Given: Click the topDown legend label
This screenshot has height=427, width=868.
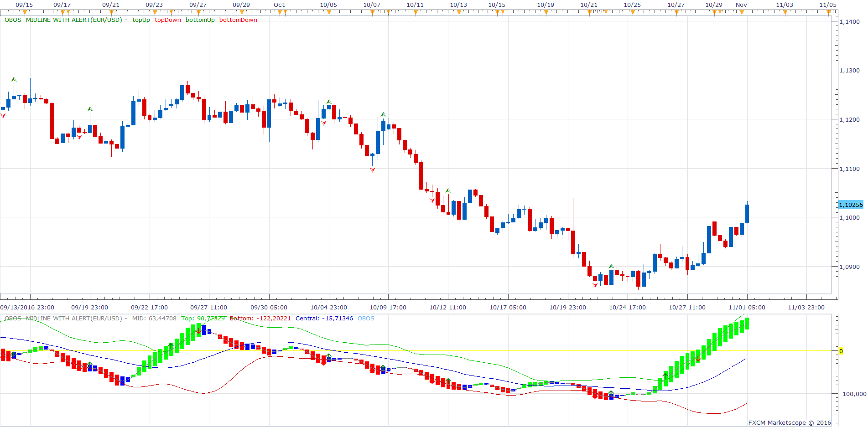Looking at the screenshot, I should [x=168, y=20].
